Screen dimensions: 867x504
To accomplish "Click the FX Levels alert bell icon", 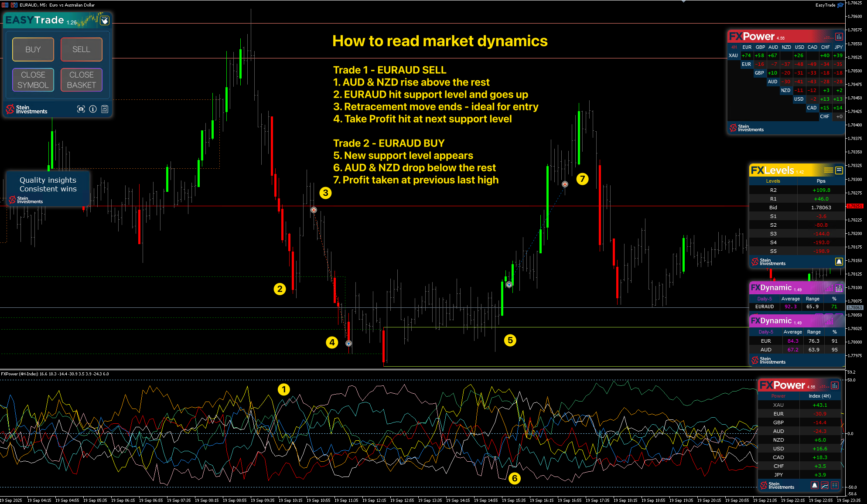I will point(839,262).
